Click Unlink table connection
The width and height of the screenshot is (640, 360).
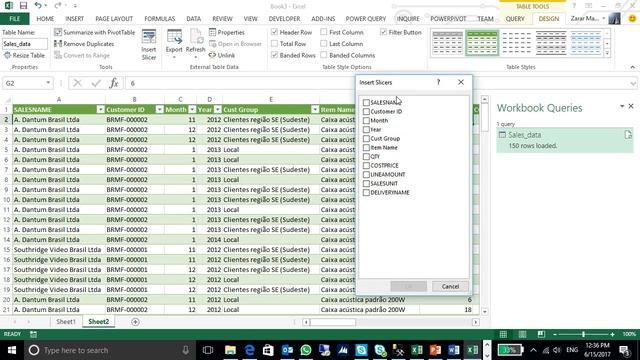coord(222,55)
